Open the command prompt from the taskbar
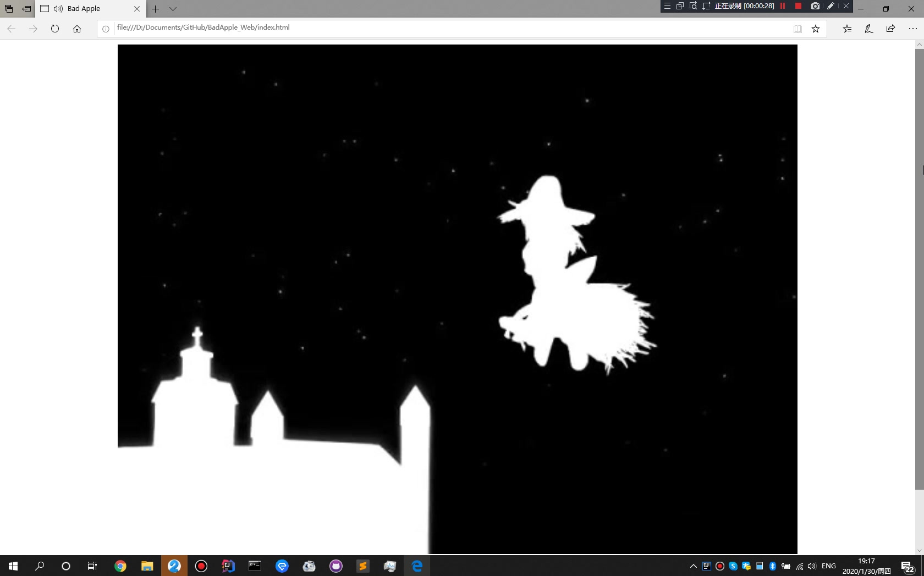The height and width of the screenshot is (576, 924). tap(255, 566)
